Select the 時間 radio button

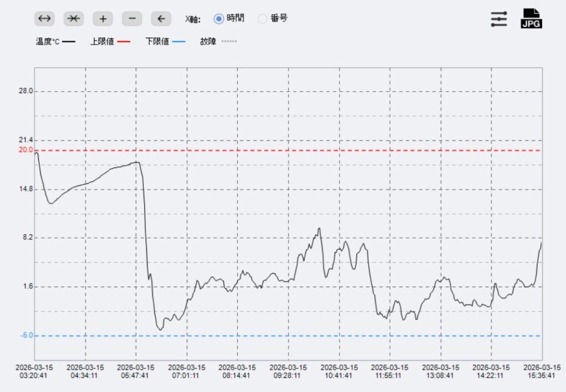click(219, 19)
